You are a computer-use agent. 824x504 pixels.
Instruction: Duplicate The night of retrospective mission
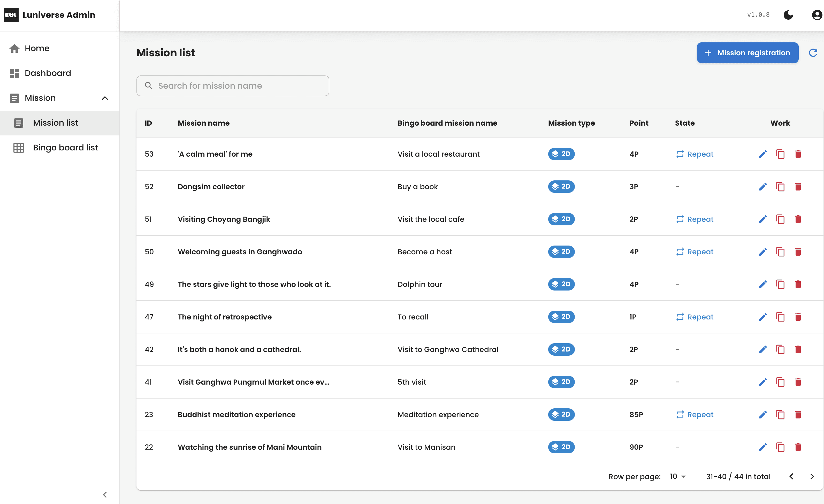click(x=780, y=317)
